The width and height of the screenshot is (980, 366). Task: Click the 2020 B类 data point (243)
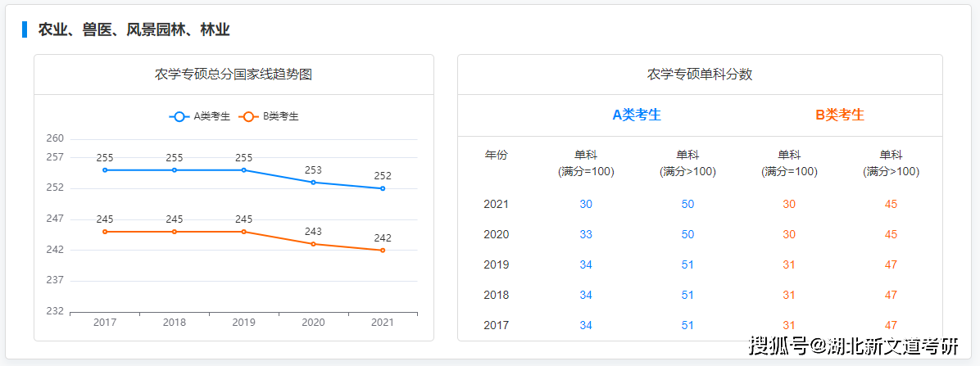pos(313,244)
